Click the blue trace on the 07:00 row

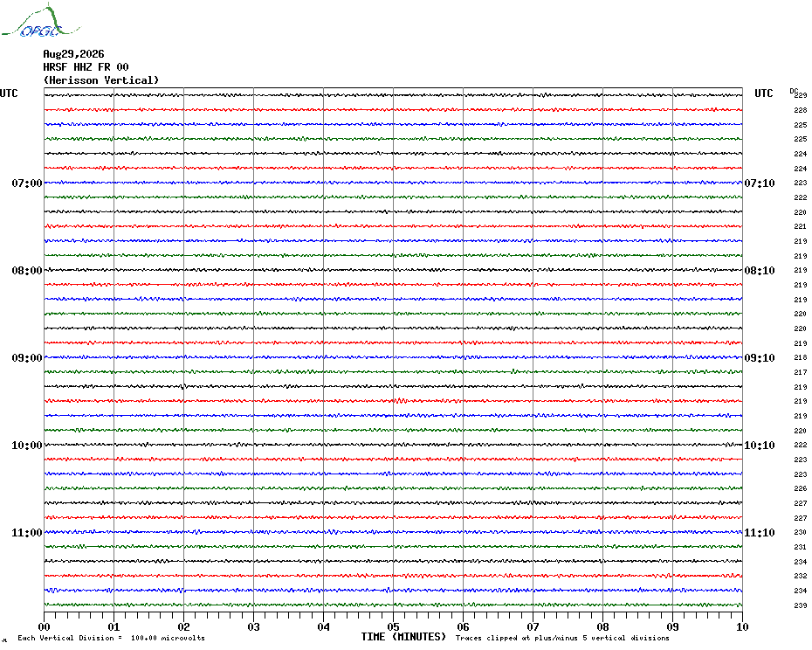(x=394, y=183)
